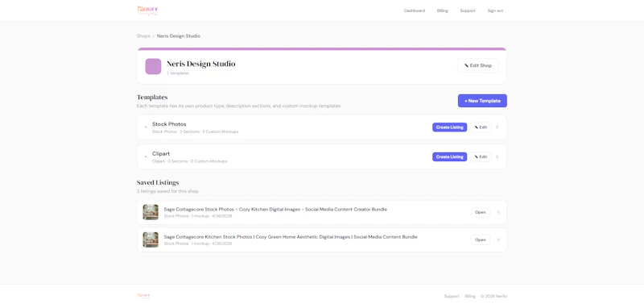Open the 'Cozy Kitchen Digital Images' saved listing
The width and height of the screenshot is (644, 308).
pos(480,212)
